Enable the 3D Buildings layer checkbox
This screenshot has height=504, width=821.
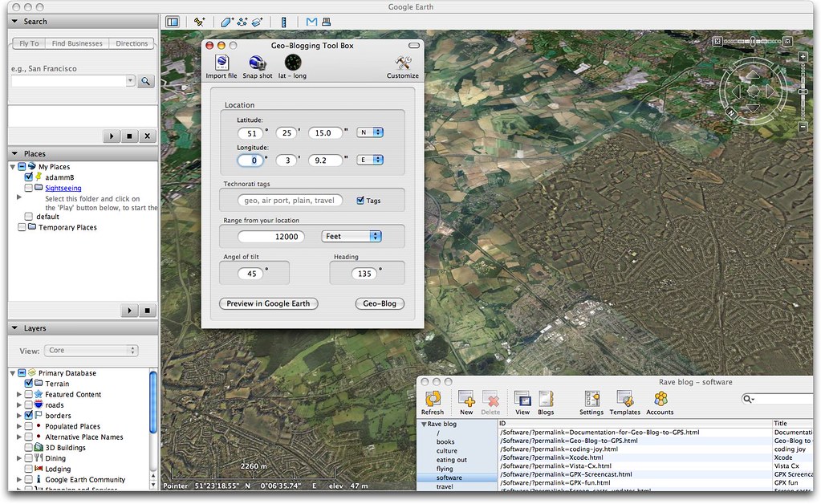point(29,448)
